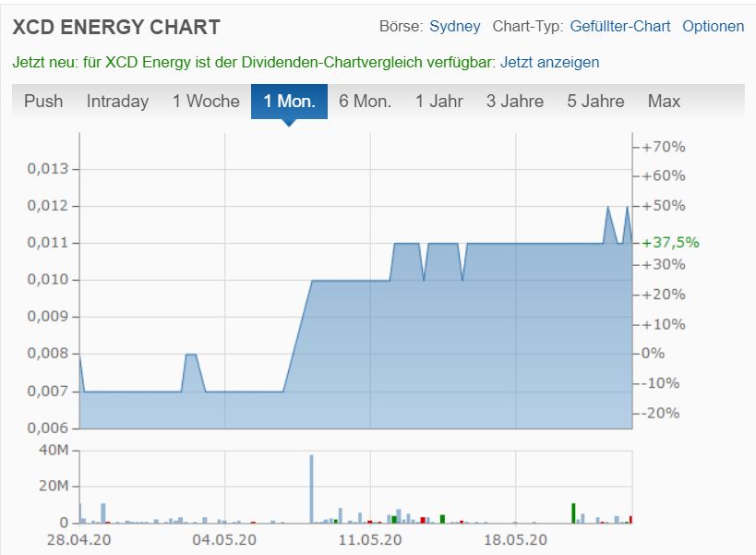Click the 20M volume axis label
This screenshot has height=555, width=756.
point(54,486)
